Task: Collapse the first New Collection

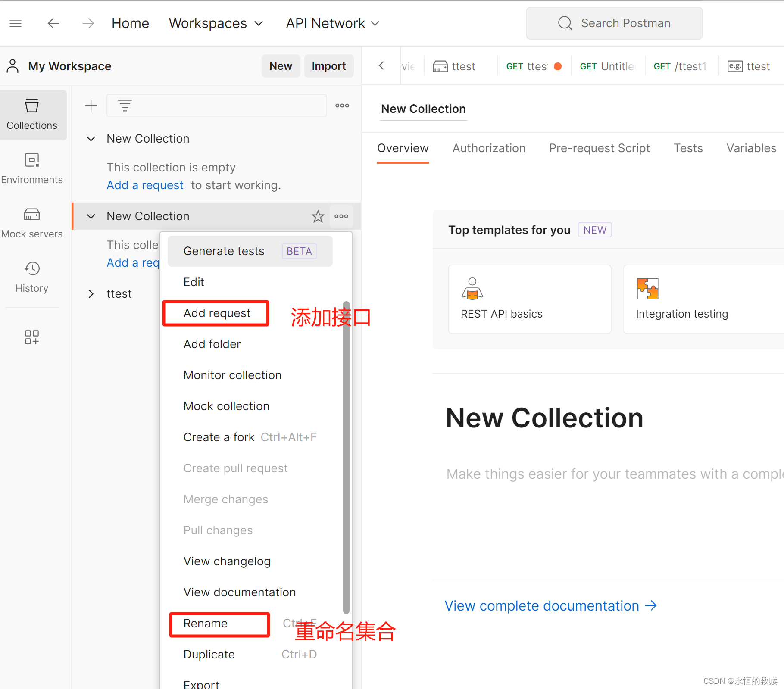Action: [91, 139]
